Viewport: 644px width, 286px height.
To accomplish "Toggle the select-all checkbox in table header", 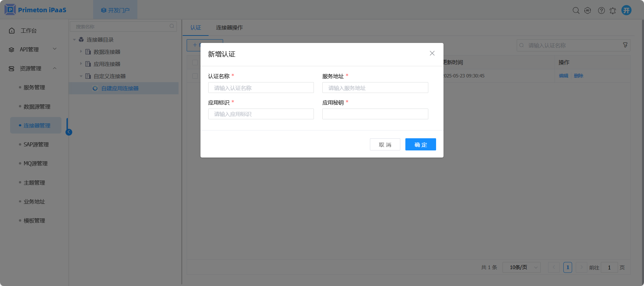I will [195, 63].
